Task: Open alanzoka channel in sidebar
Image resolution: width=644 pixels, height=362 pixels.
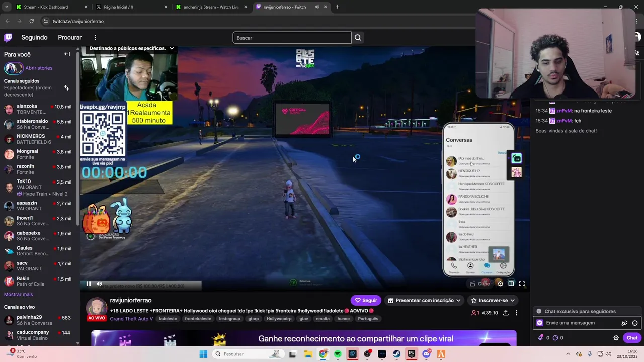Action: [38, 109]
